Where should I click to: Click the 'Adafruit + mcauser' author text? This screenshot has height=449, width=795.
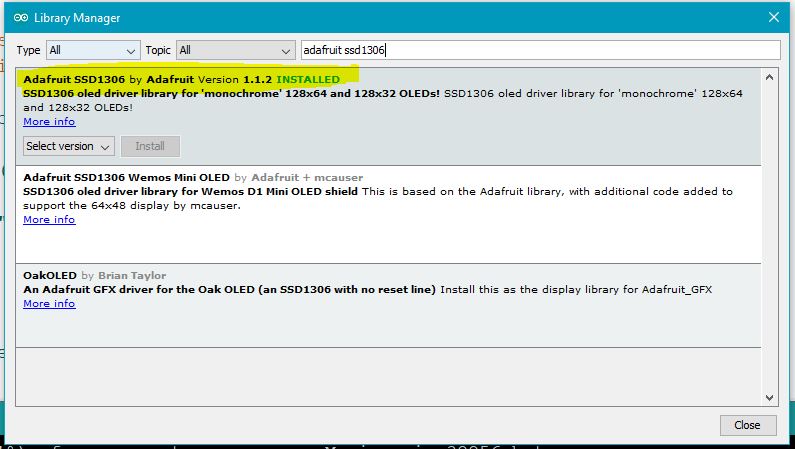307,177
